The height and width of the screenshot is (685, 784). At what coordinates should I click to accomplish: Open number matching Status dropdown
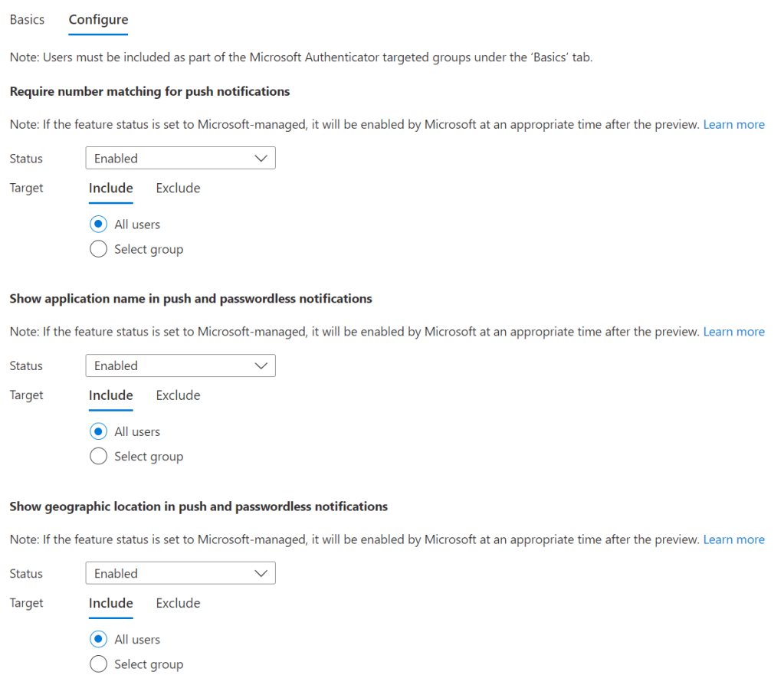[x=180, y=159]
